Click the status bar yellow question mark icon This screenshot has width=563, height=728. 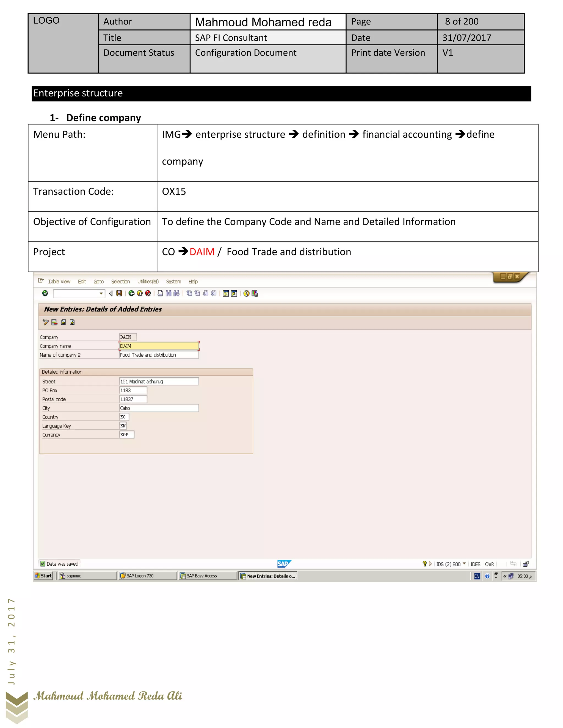[424, 564]
